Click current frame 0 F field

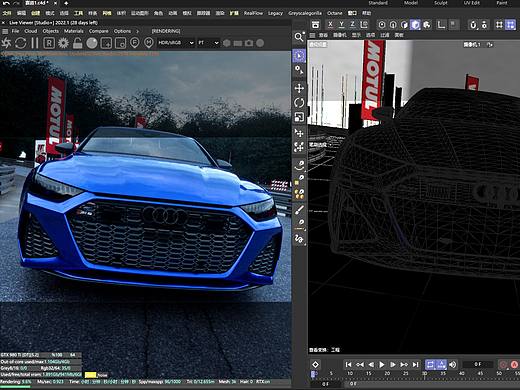click(x=478, y=364)
